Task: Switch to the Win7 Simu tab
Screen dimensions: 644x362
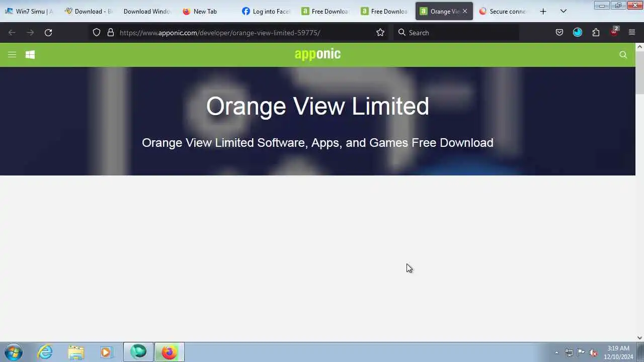Action: tap(30, 11)
